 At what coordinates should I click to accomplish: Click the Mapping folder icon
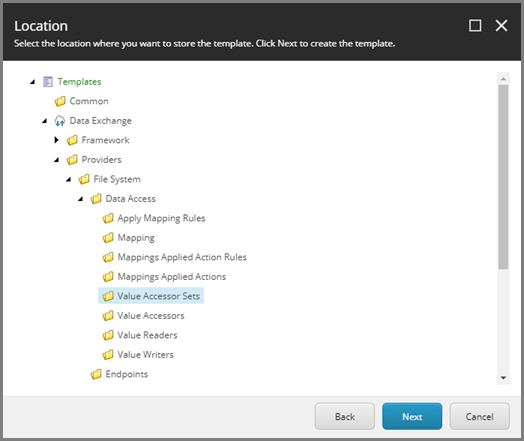(x=108, y=238)
